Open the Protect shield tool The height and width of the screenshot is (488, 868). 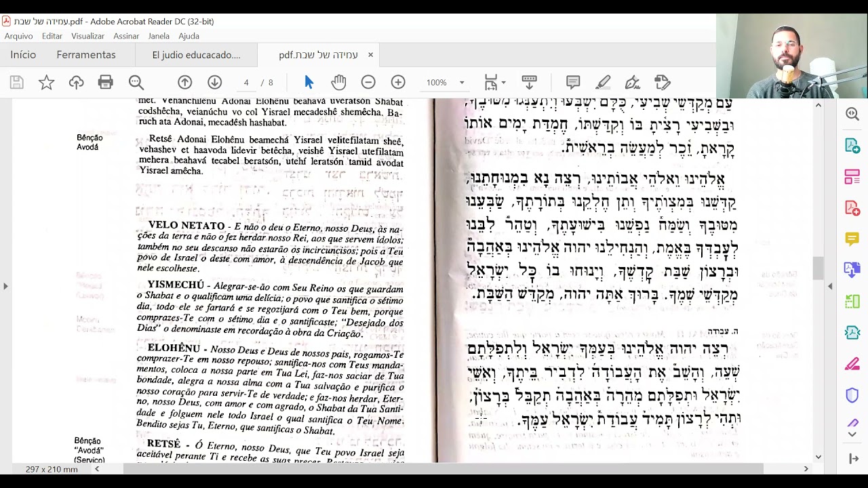[852, 395]
